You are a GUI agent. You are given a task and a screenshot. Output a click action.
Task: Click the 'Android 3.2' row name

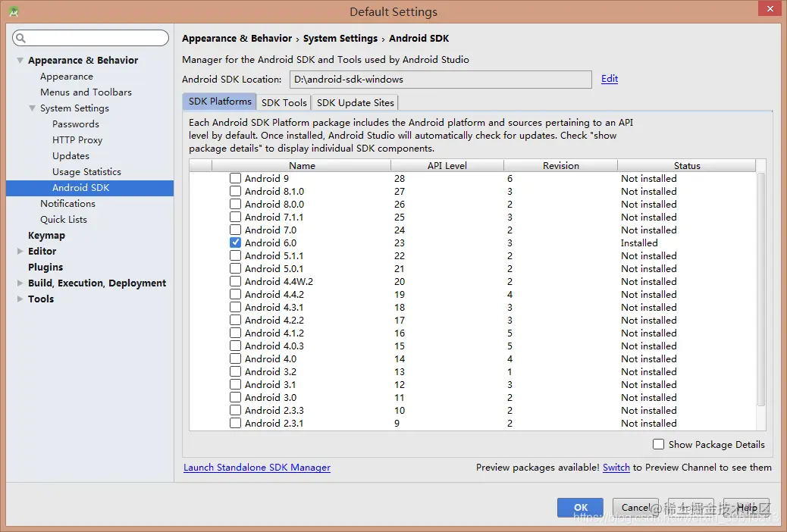tap(271, 371)
